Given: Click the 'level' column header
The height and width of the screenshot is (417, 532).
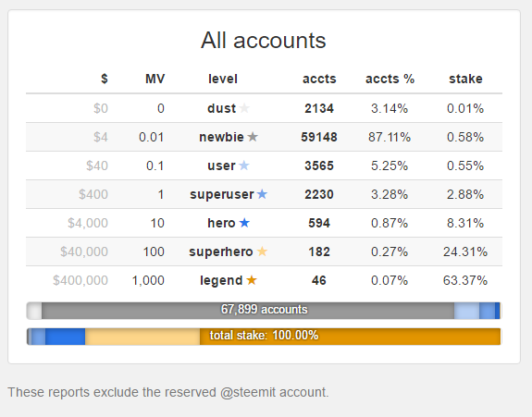Looking at the screenshot, I should [223, 79].
